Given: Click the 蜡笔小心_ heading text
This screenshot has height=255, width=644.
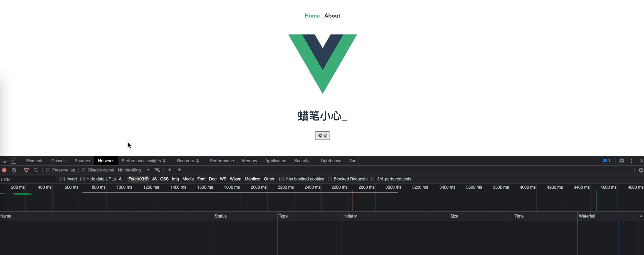Looking at the screenshot, I should tap(322, 116).
